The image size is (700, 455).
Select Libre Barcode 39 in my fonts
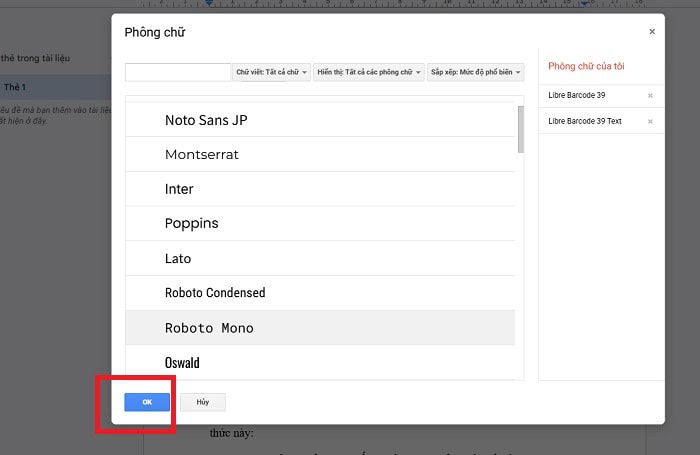590,96
